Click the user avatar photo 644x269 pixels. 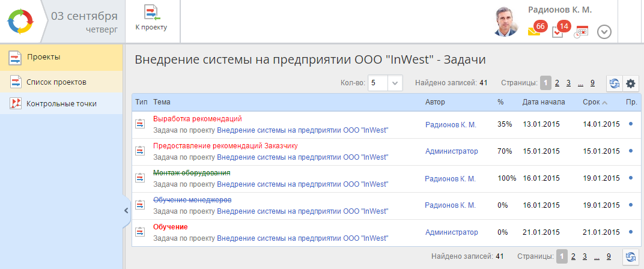[x=505, y=22]
